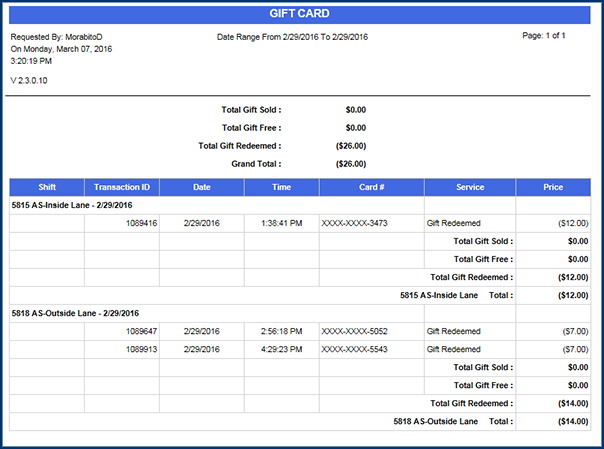Select transaction ID 1089416

coord(140,223)
